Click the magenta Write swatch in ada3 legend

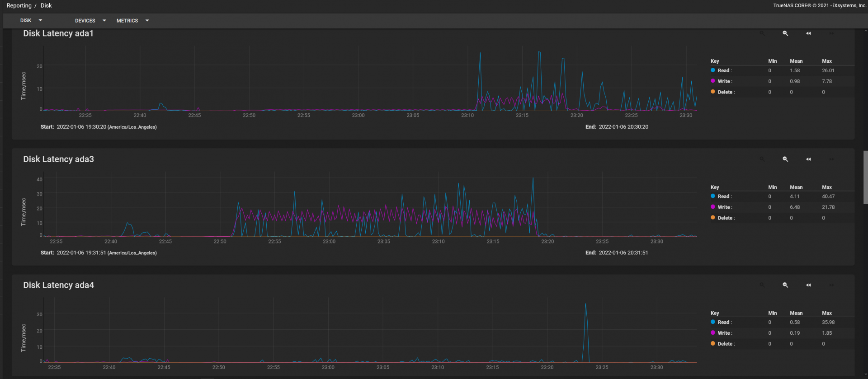pos(713,207)
